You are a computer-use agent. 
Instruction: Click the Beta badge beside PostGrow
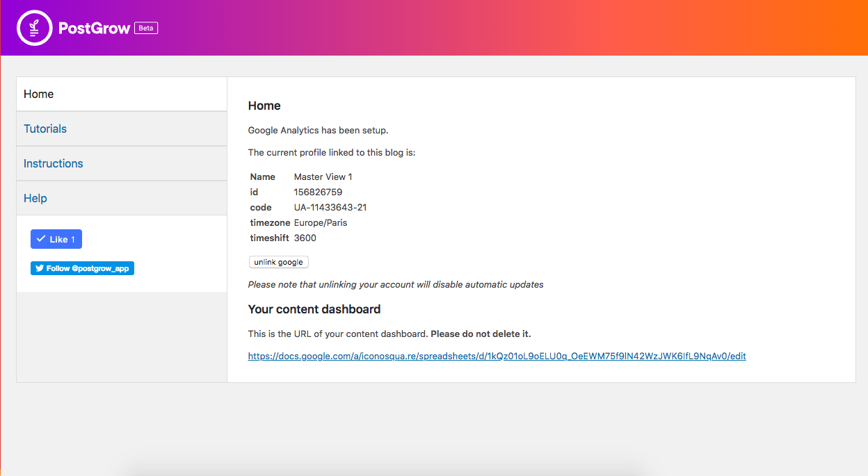tap(146, 28)
